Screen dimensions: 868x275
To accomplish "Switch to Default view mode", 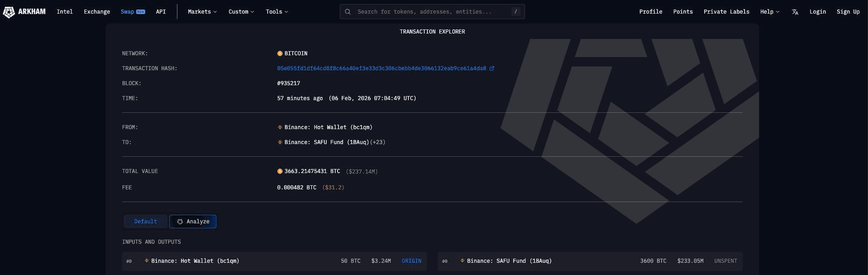I will click(146, 222).
